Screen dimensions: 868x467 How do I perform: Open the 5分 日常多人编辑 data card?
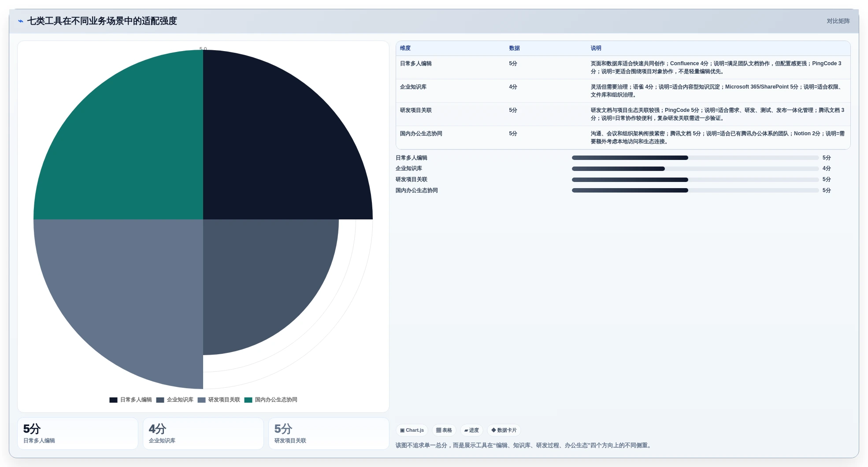pyautogui.click(x=78, y=434)
